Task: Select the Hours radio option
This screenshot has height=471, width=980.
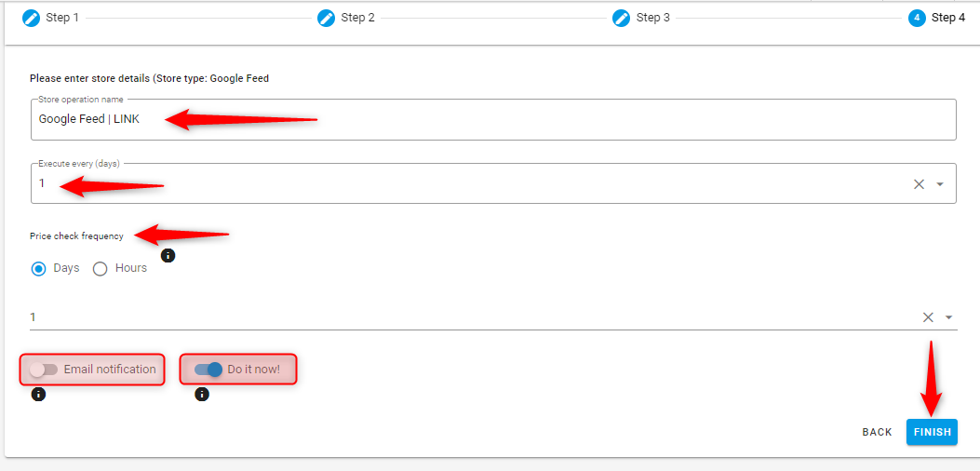Action: click(x=101, y=269)
